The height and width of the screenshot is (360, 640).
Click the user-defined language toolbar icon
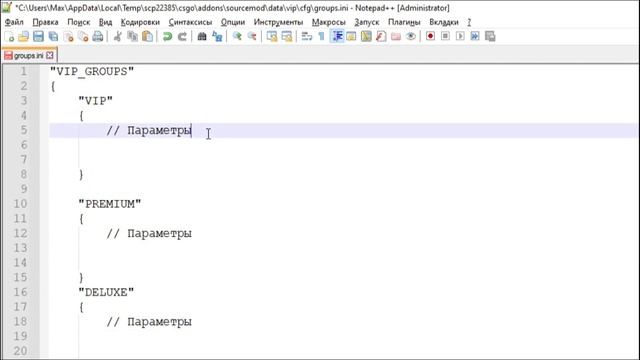(x=351, y=37)
